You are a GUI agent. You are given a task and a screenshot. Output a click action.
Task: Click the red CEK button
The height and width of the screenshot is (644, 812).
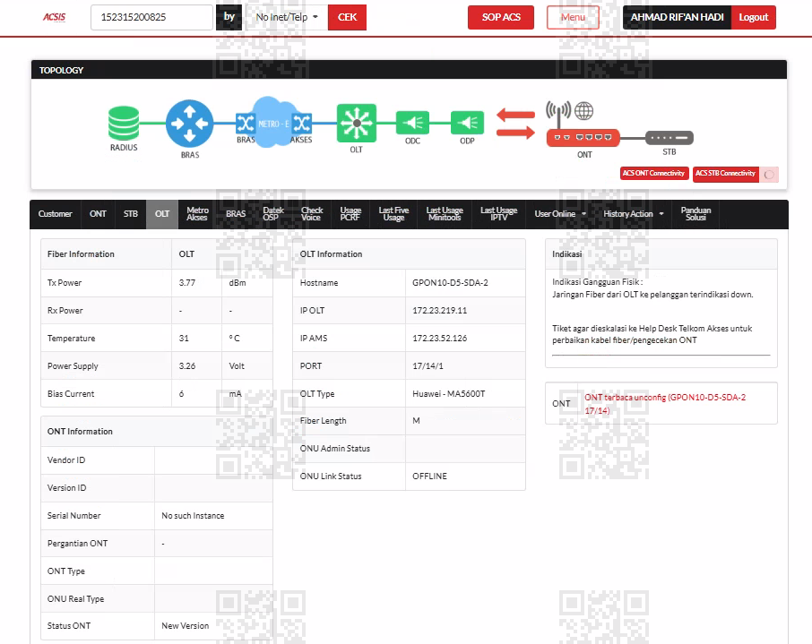347,17
